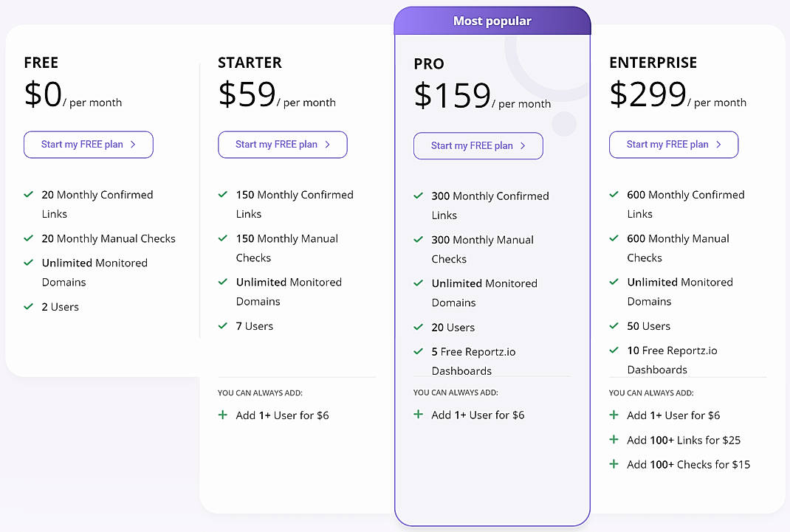This screenshot has height=532, width=790.
Task: Click the checkmark beside Enterprise's 600 Monthly Confirmed Links
Action: 614,195
